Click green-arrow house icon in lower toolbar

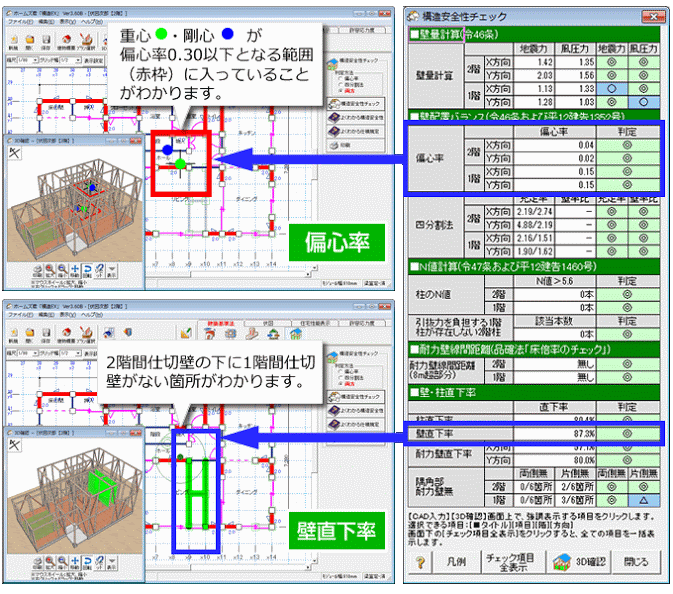coord(274,333)
